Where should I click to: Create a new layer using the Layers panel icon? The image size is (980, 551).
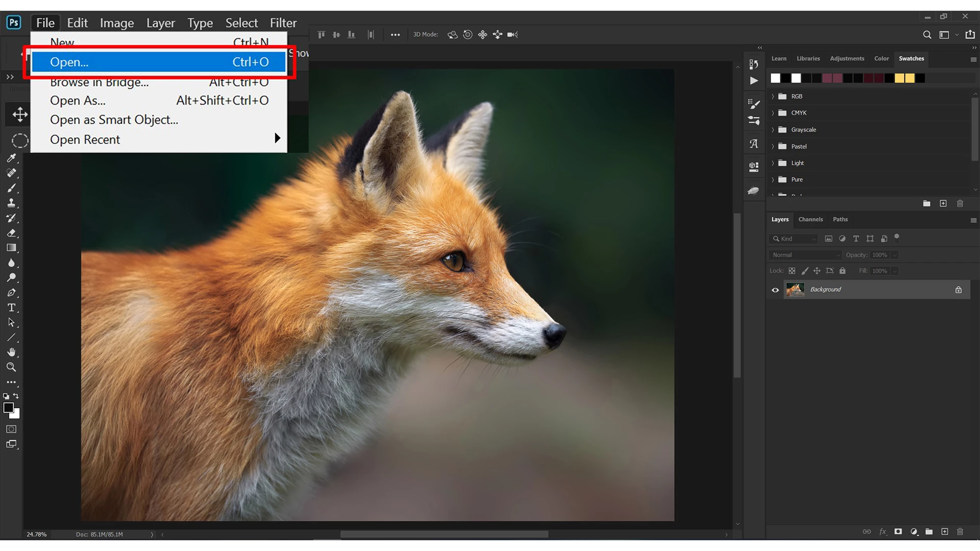point(945,532)
